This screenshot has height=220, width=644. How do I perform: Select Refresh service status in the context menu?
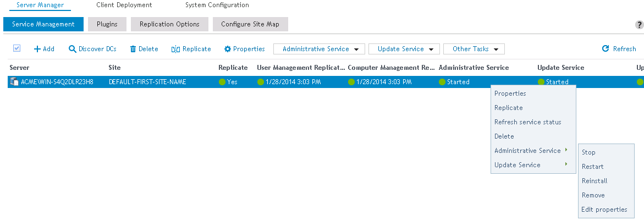(x=527, y=122)
